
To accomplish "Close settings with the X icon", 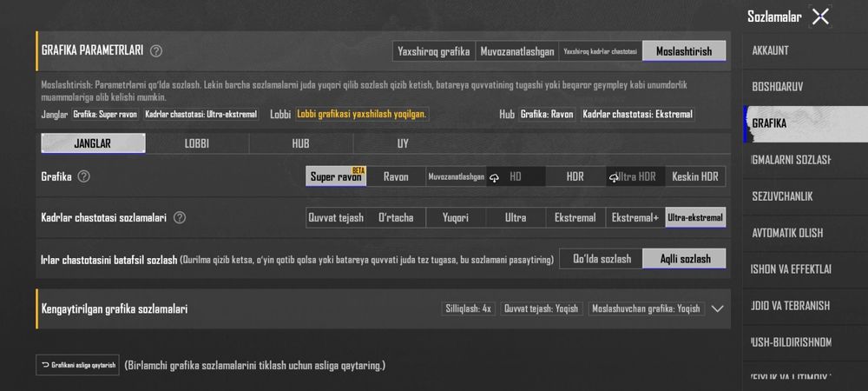I will point(820,17).
